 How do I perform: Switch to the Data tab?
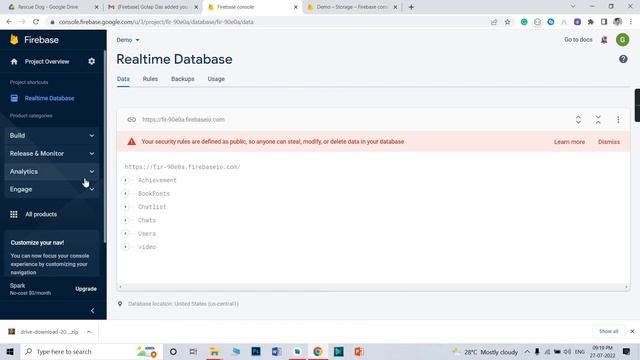[x=123, y=79]
